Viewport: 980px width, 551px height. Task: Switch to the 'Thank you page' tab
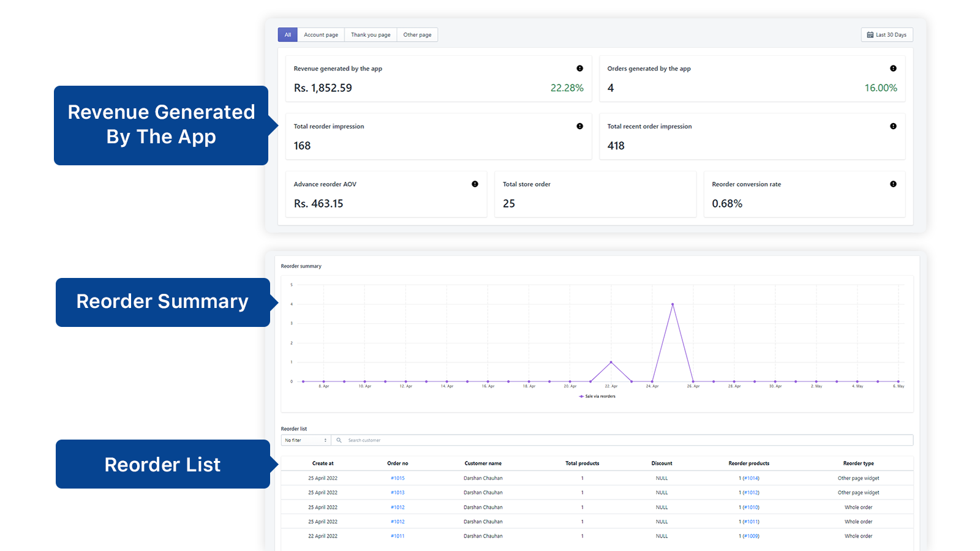pyautogui.click(x=371, y=35)
